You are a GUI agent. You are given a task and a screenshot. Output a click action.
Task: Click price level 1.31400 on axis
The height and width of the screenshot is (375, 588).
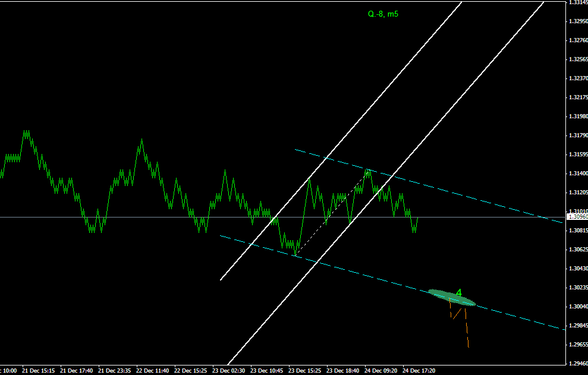tap(578, 174)
